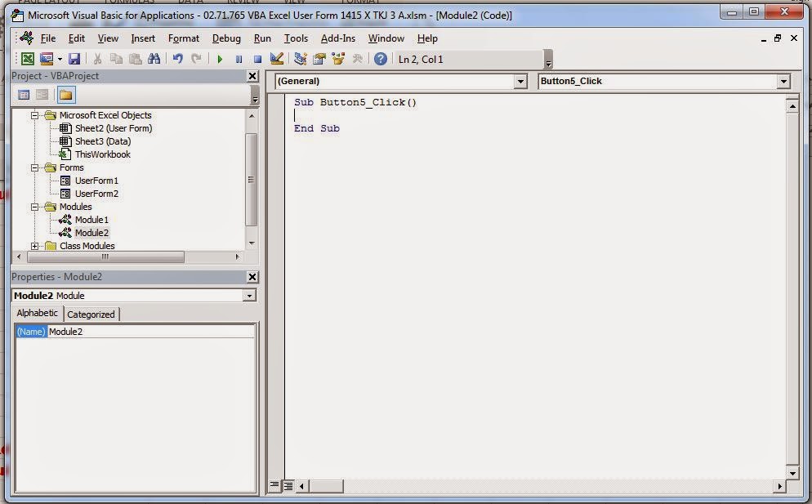The height and width of the screenshot is (504, 812).
Task: Collapse the Forms folder
Action: [x=34, y=167]
